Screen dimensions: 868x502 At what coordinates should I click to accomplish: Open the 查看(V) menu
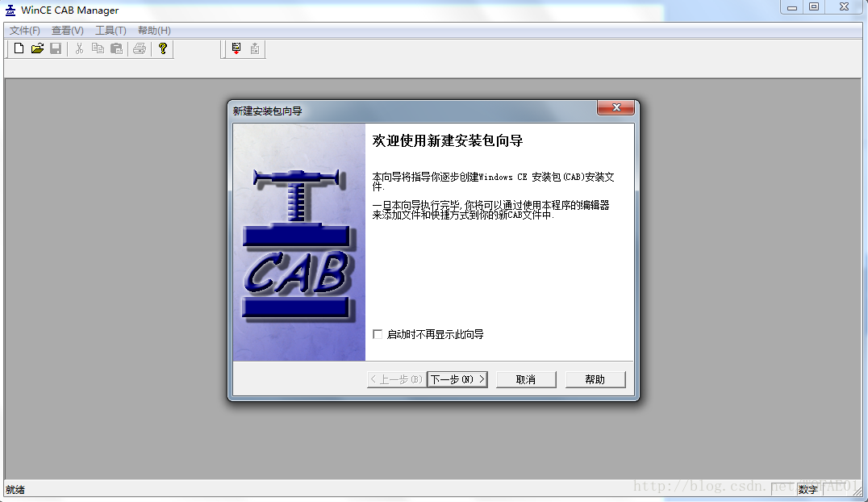click(68, 31)
